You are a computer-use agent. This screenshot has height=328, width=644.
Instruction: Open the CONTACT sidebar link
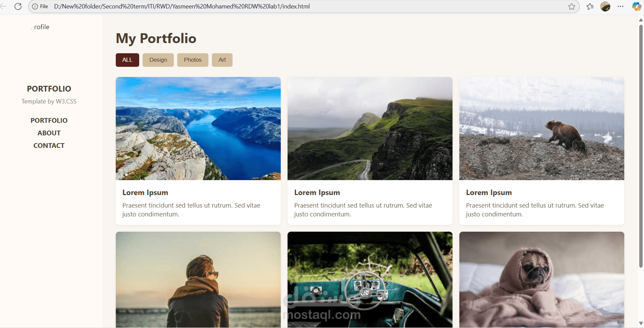(x=49, y=146)
